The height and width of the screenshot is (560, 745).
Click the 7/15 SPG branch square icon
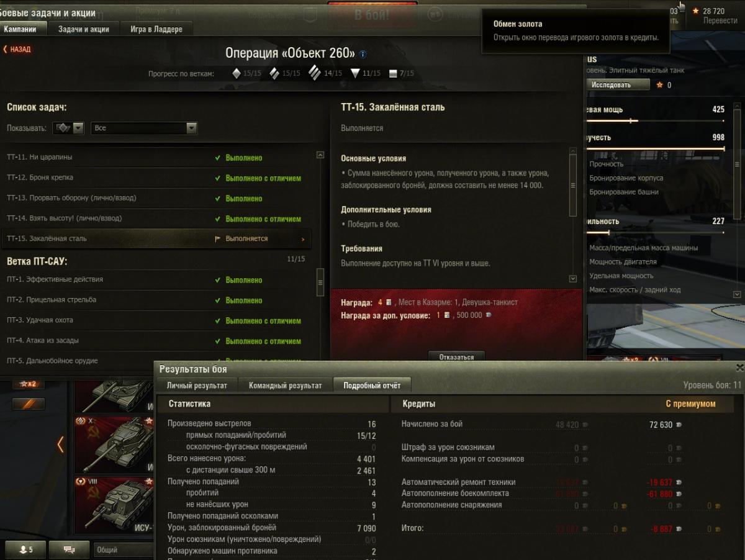click(x=392, y=74)
